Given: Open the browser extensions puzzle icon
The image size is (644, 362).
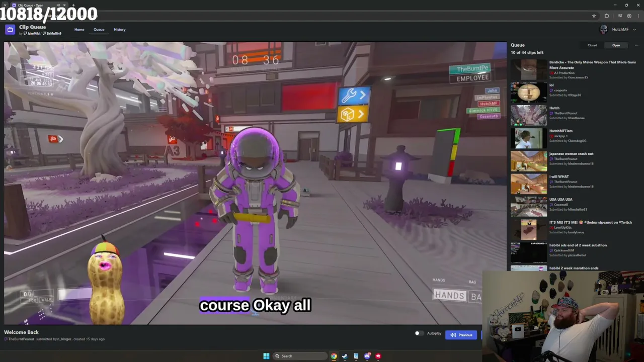Looking at the screenshot, I should 606,16.
